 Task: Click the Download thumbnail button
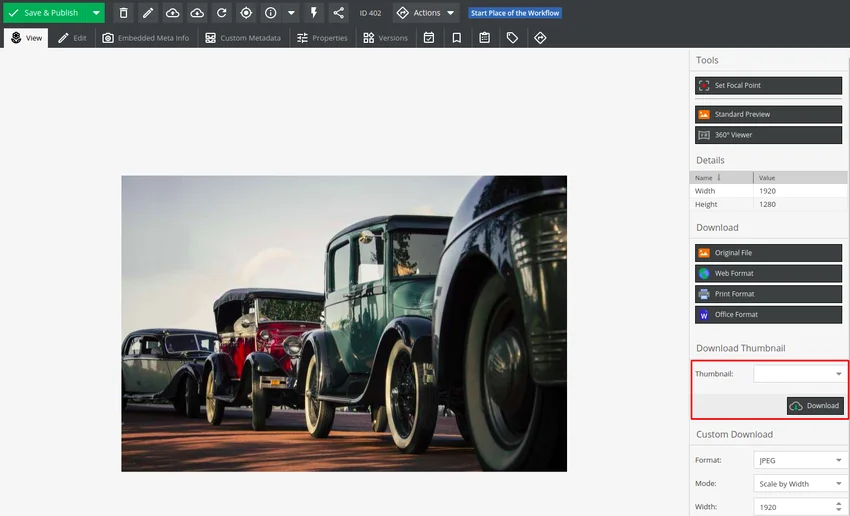pyautogui.click(x=815, y=406)
